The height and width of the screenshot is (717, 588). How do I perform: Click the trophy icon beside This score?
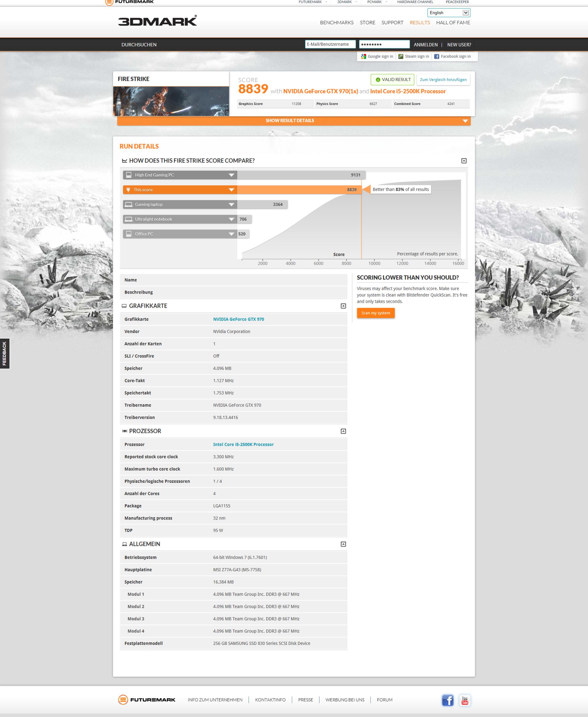128,190
